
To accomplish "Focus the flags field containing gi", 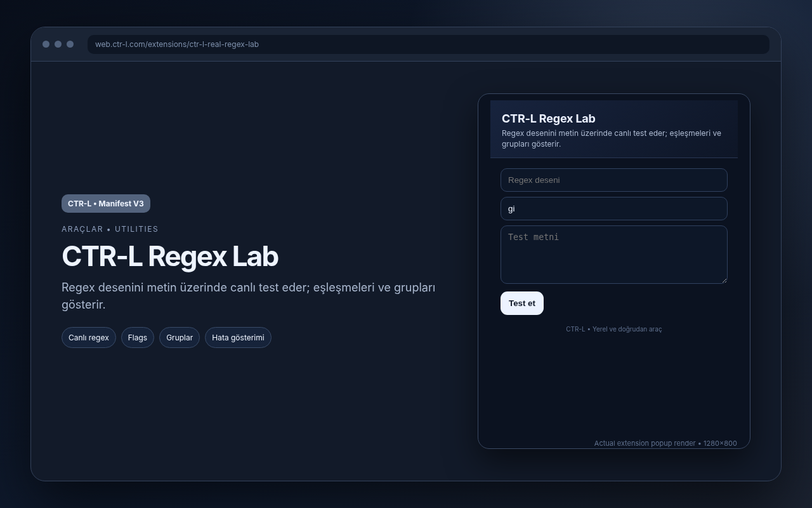I will click(613, 208).
